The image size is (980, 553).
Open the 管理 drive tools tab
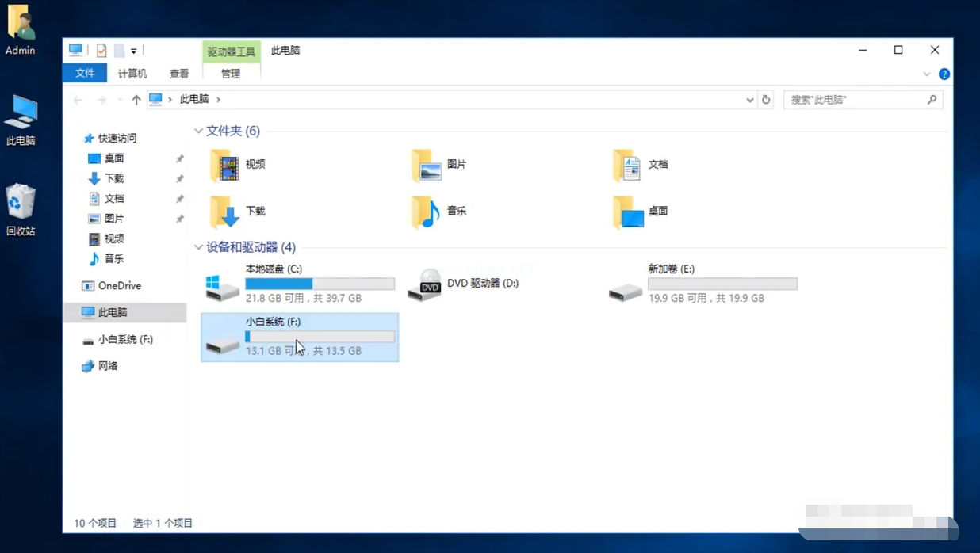231,74
